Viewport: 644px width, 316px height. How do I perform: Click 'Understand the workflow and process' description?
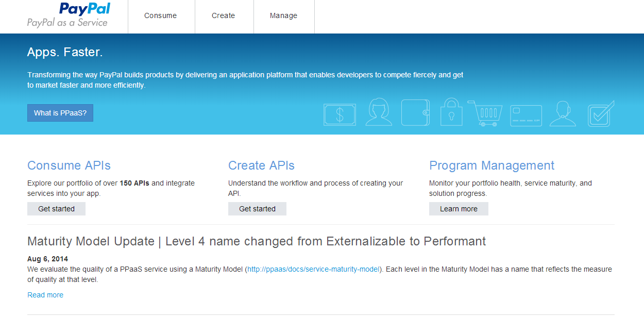tap(315, 188)
